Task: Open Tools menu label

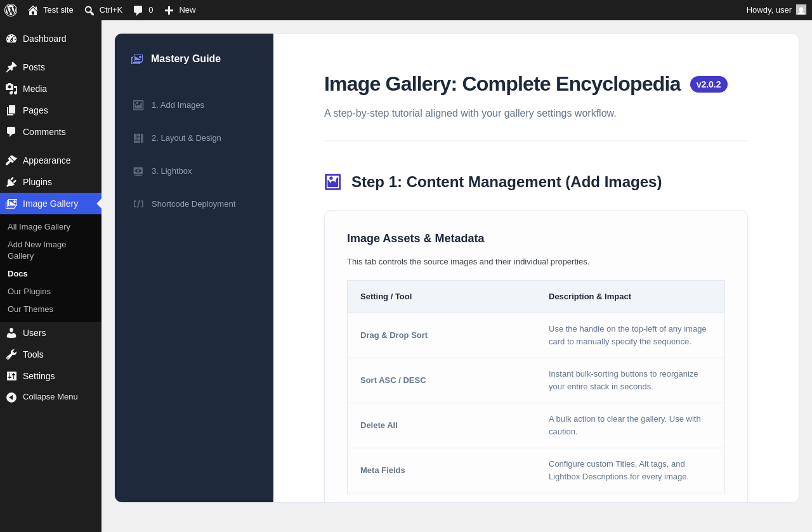Action: click(33, 354)
